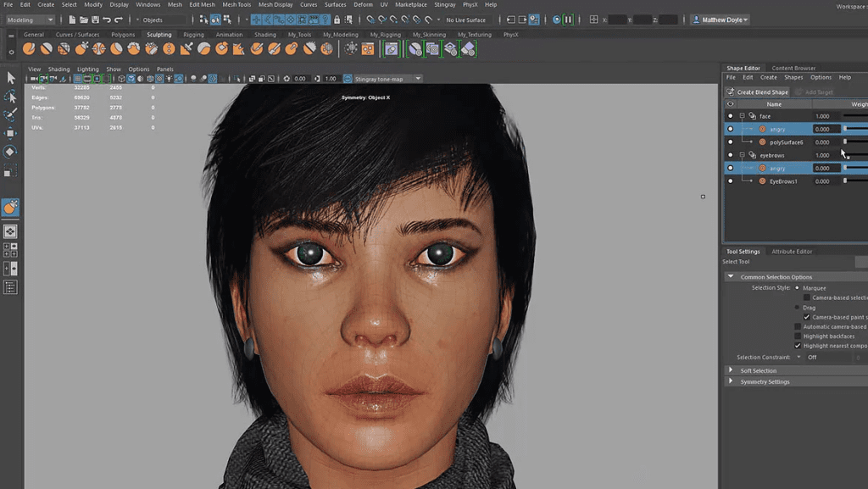This screenshot has height=489, width=868.
Task: Switch to the Attribute Editor tab
Action: 792,251
